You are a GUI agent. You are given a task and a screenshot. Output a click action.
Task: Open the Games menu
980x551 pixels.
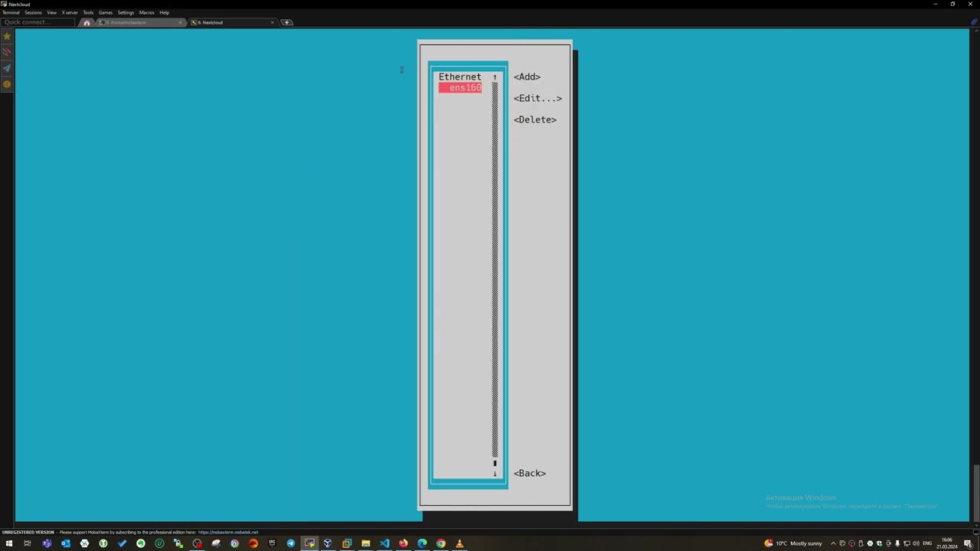[x=106, y=12]
